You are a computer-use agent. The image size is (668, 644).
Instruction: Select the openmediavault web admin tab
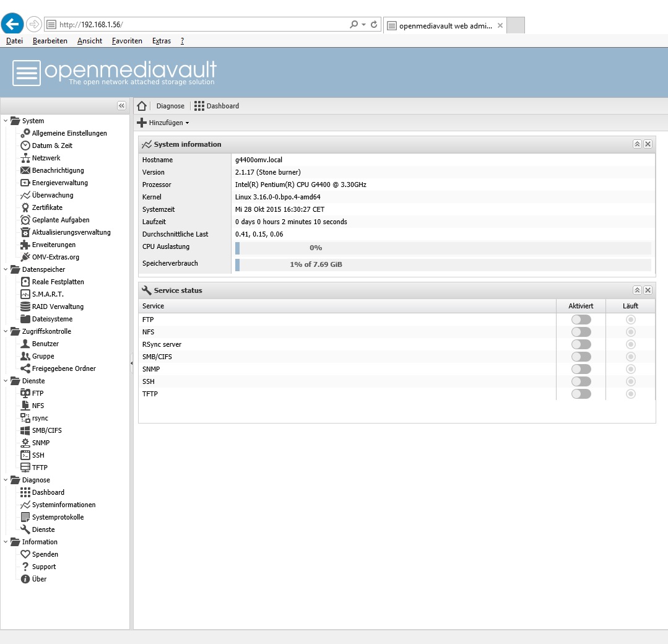[x=445, y=25]
